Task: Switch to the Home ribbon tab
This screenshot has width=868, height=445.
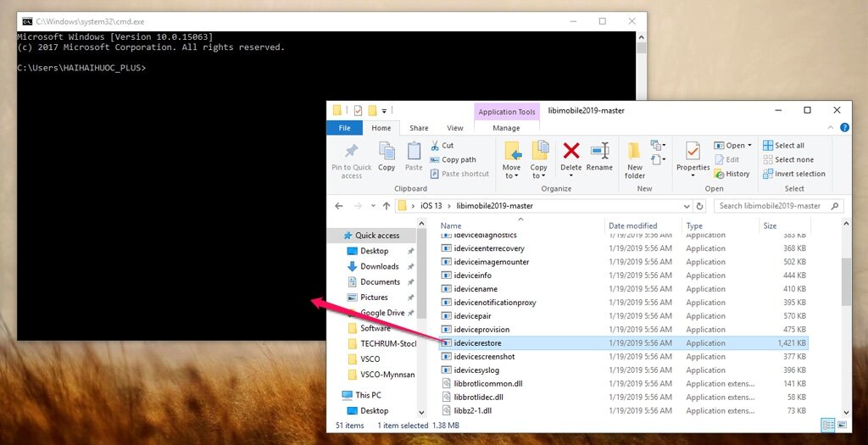Action: 381,128
